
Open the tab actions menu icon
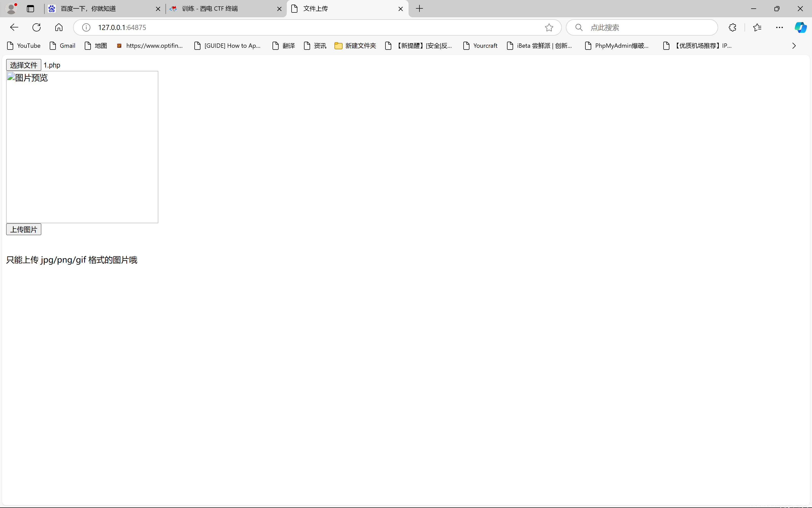[x=30, y=9]
